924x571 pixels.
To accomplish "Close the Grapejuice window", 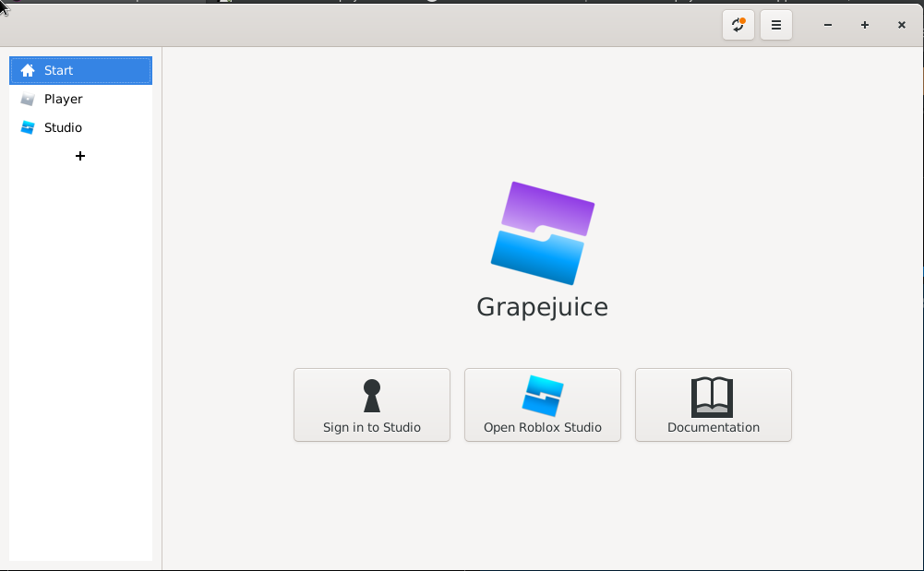I will click(902, 25).
